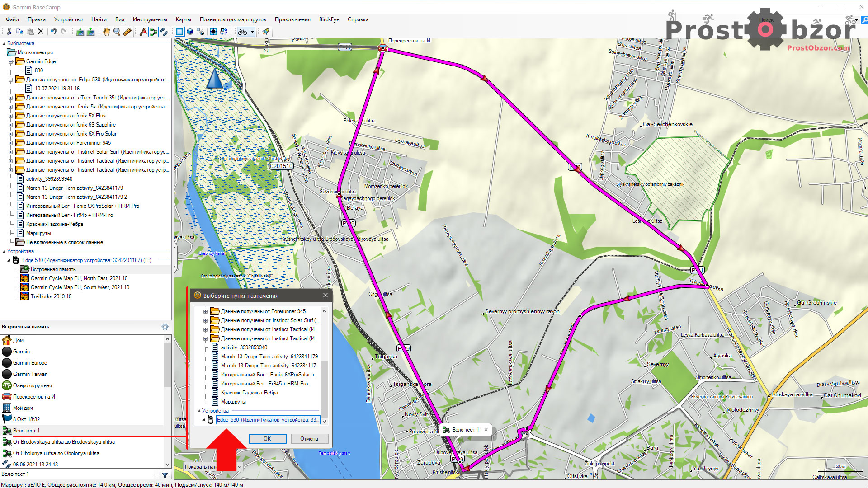Open the Планировщик маршрутов menu
This screenshot has width=868, height=488.
pos(233,19)
